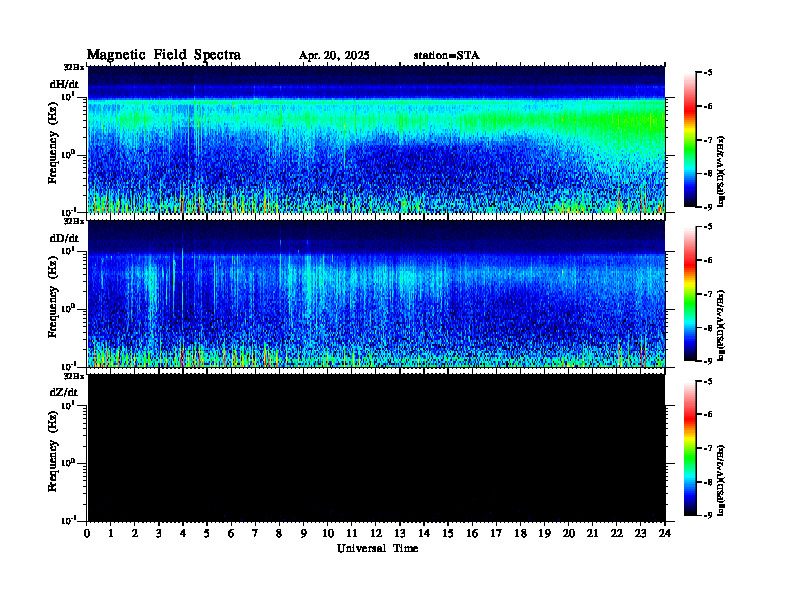The height and width of the screenshot is (612, 792).
Task: Click the log(PSD) label beside dZ/dt color scale
Action: click(722, 480)
